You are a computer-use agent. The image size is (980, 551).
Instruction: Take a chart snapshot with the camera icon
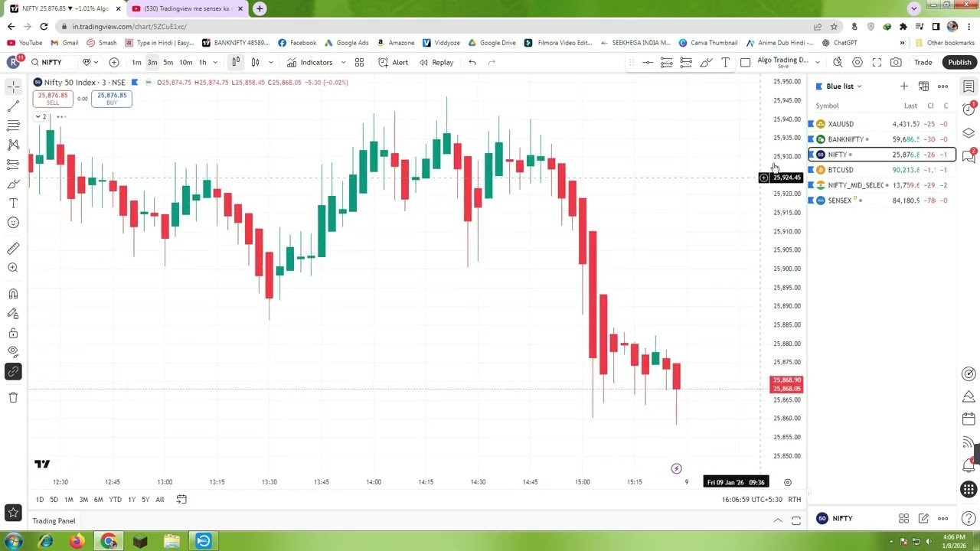click(x=897, y=62)
